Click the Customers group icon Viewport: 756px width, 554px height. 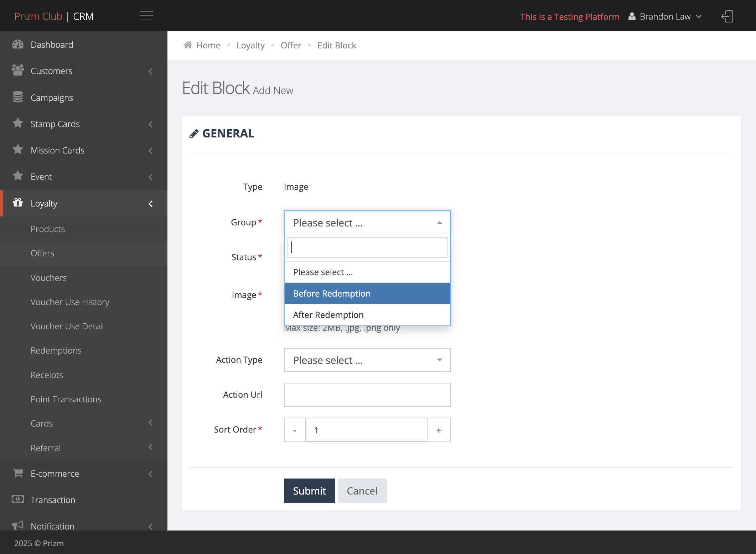coord(18,70)
